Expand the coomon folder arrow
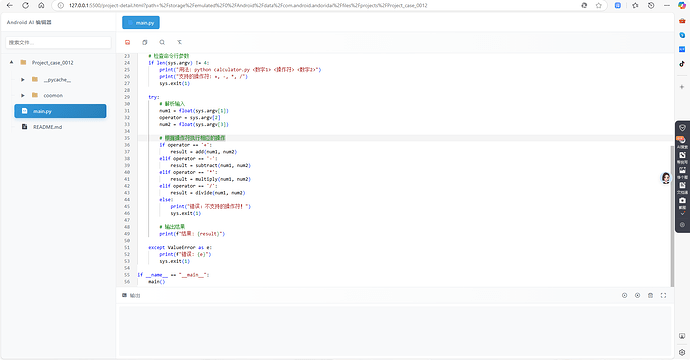Viewport: 690px width, 360px height. pyautogui.click(x=23, y=95)
